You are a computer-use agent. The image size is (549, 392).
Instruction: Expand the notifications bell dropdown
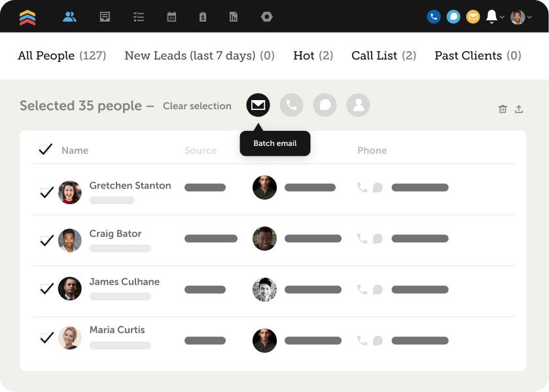click(494, 17)
